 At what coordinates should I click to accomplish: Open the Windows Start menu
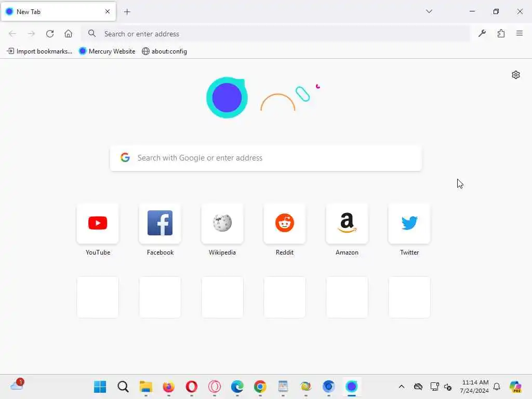click(x=100, y=387)
